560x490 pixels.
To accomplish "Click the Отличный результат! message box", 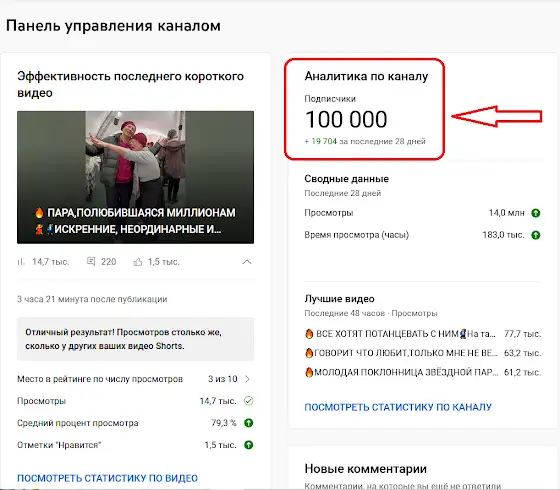I will pyautogui.click(x=135, y=339).
